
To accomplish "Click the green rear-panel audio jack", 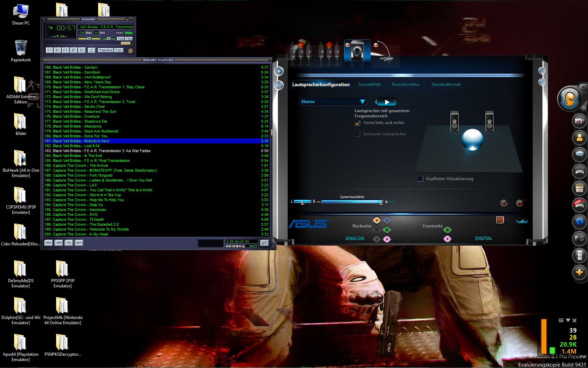I will click(387, 230).
